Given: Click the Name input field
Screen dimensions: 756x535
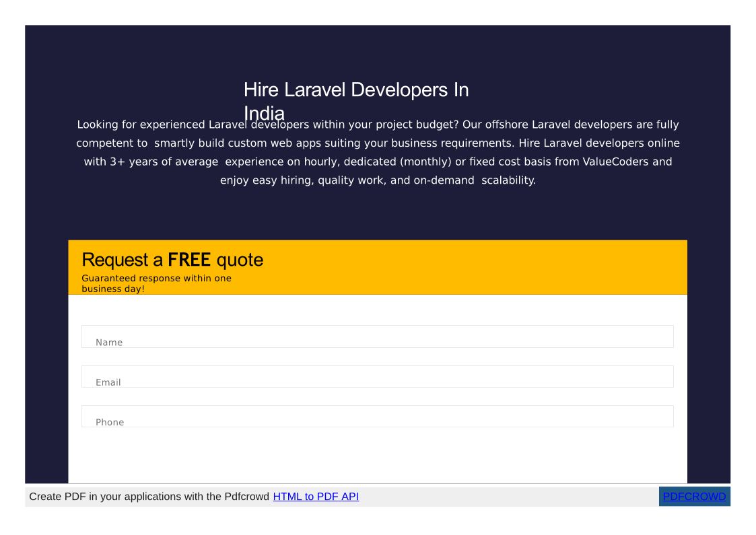Looking at the screenshot, I should coord(377,336).
